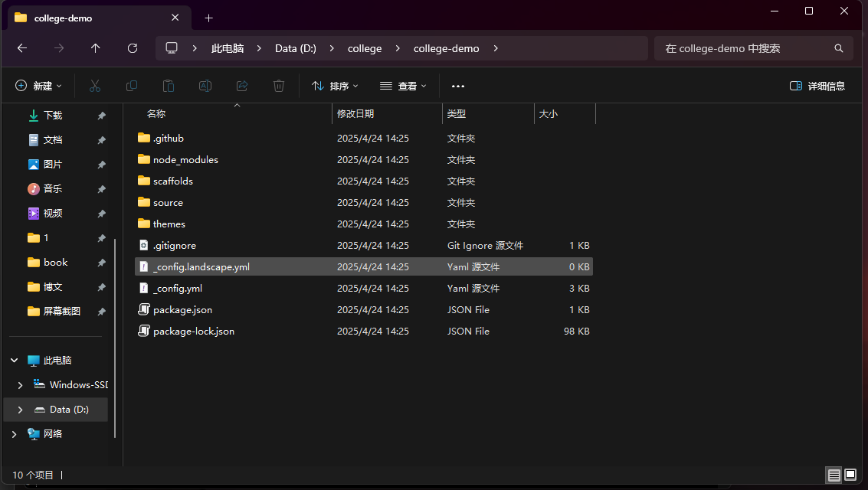Navigate back with the back arrow

(22, 48)
